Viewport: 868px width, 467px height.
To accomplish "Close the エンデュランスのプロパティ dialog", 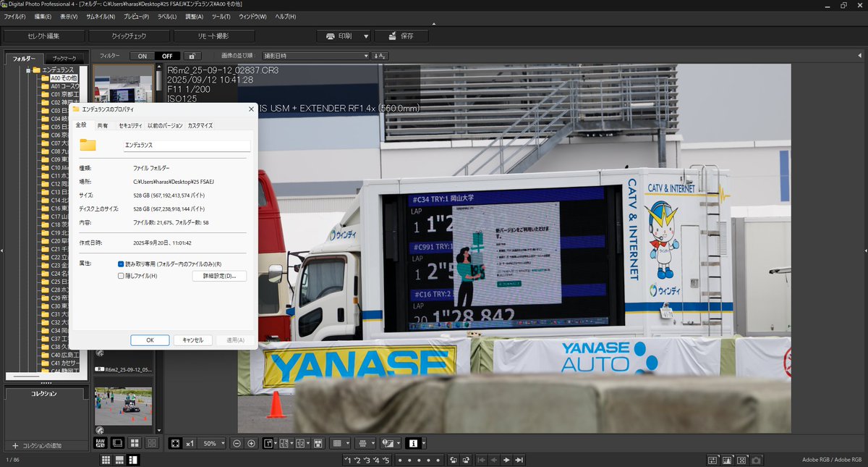I will [251, 109].
